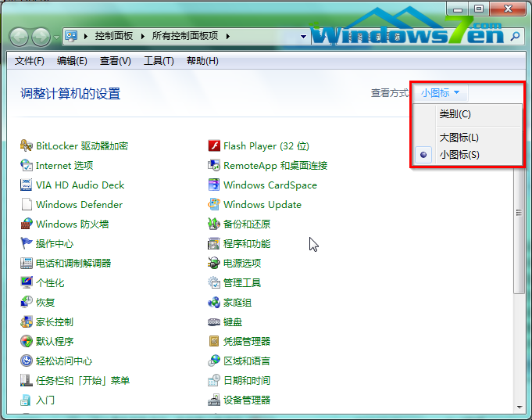Open the 工具(T) menu
The height and width of the screenshot is (420, 532).
pos(159,61)
